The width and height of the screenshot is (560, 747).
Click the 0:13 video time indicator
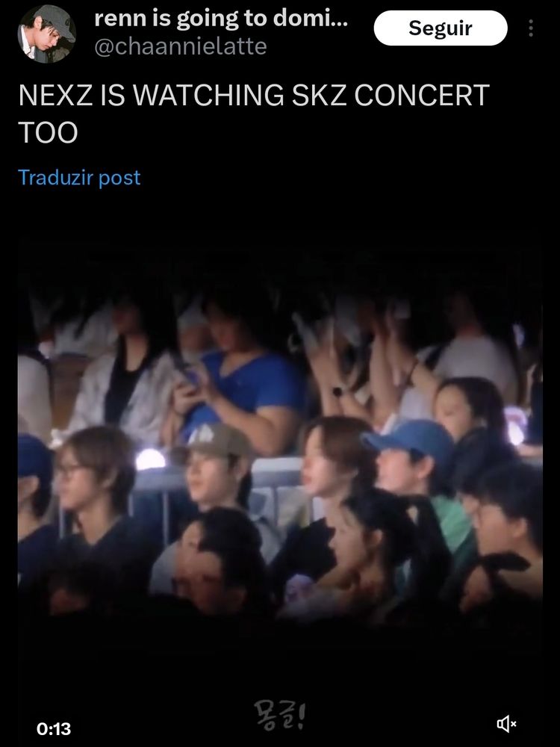pos(54,728)
